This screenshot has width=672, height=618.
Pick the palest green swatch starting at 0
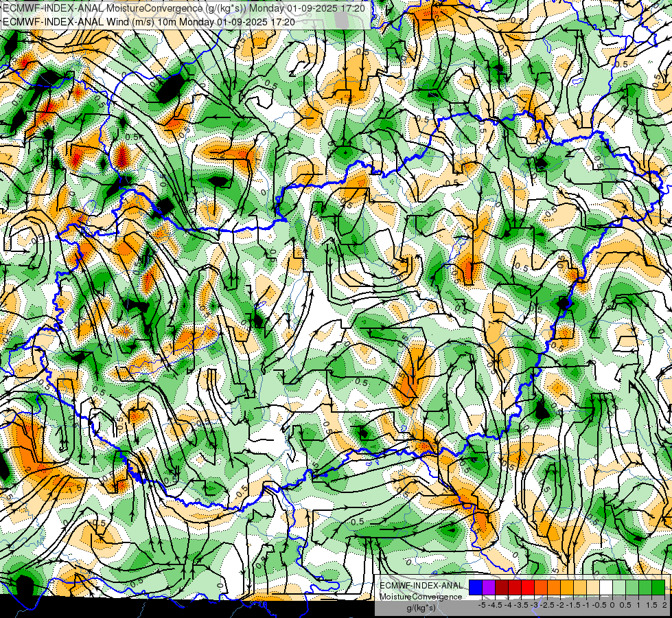coord(619,587)
